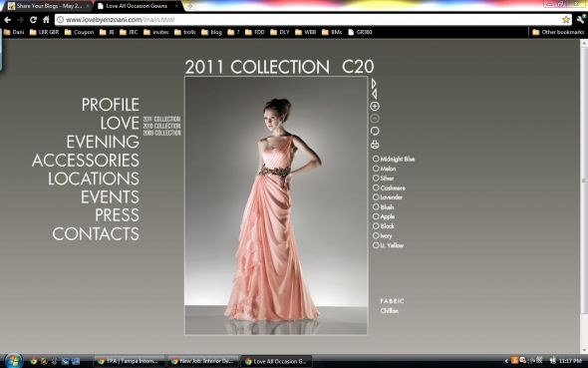This screenshot has height=368, width=588.
Task: Open the invites bookmark folder
Action: pos(156,32)
